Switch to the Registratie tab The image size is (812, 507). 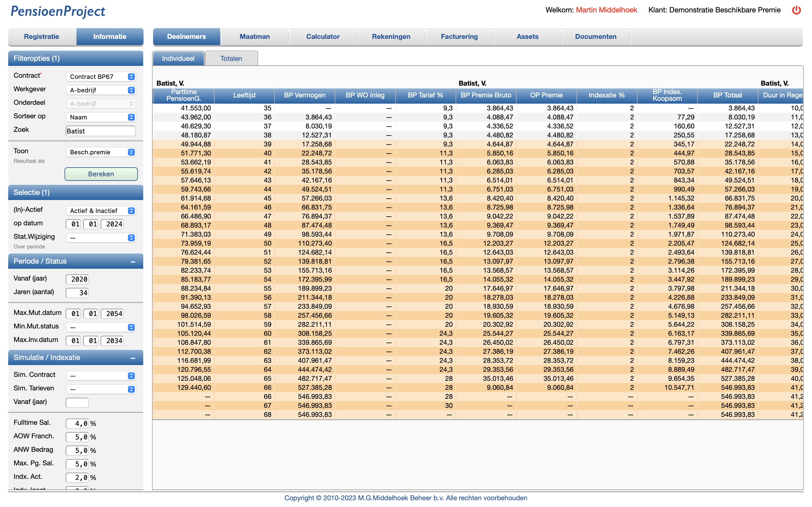point(42,37)
